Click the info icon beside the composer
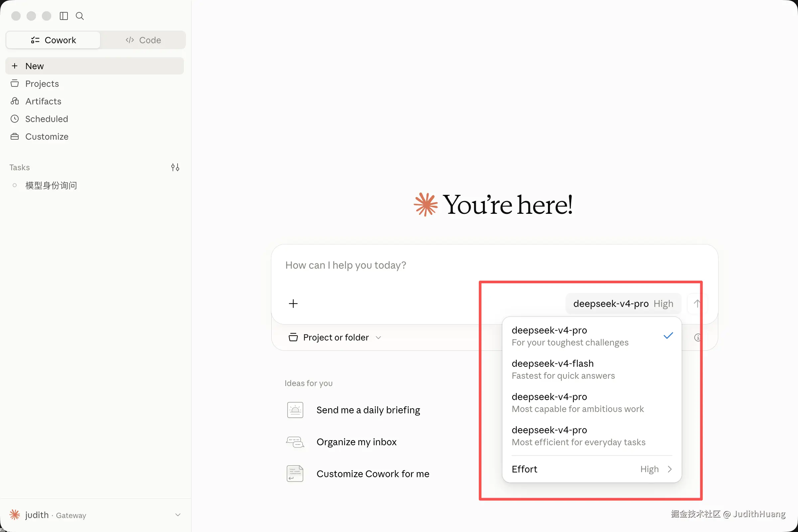The width and height of the screenshot is (798, 532). [698, 337]
